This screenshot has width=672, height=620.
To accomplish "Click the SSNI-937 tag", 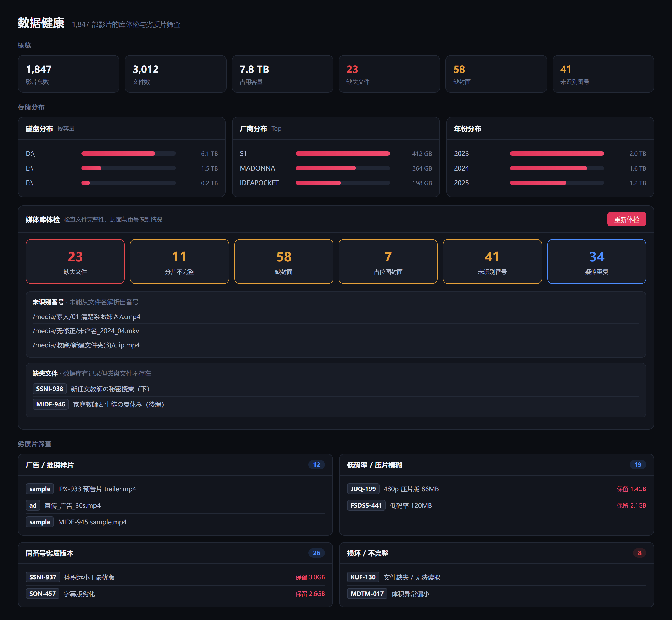I will [x=43, y=577].
